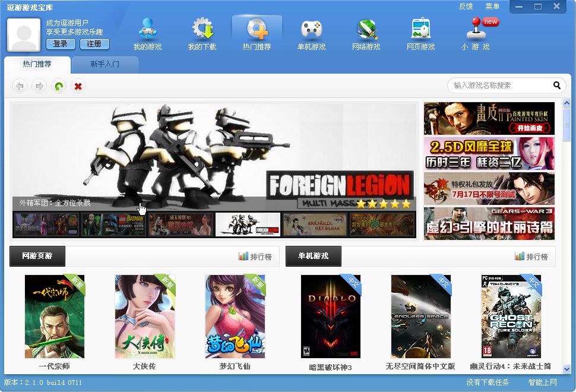Click the 一代宗师 title text
This screenshot has width=576, height=392.
click(x=55, y=366)
